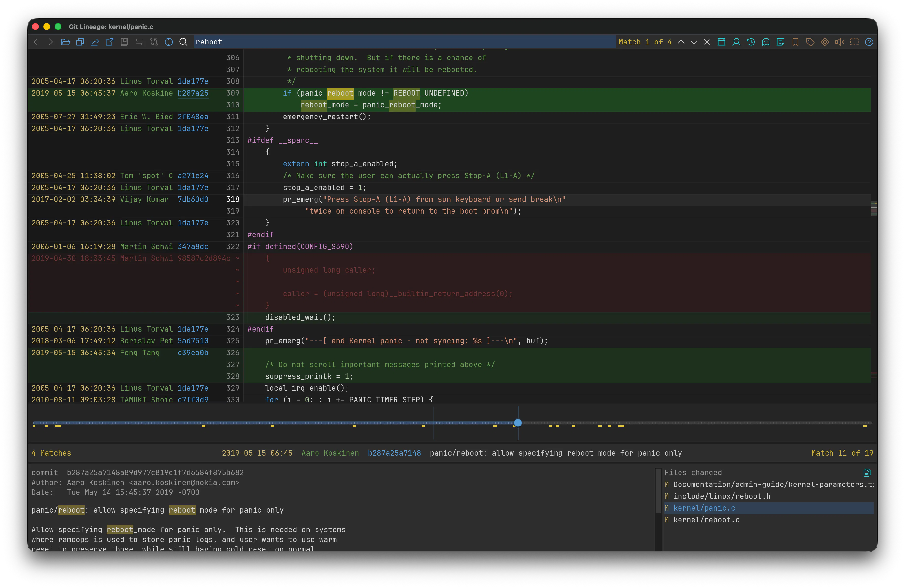
Task: Select kernel/panic.c in Files changed
Action: tap(769, 508)
